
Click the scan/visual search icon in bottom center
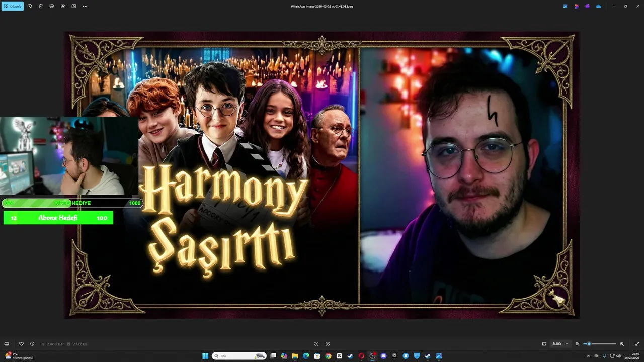coord(328,344)
